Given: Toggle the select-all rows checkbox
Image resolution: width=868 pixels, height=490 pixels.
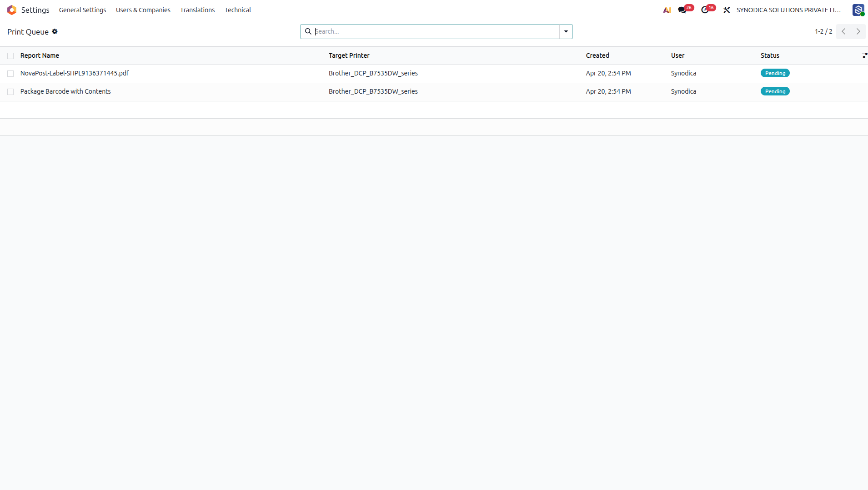Looking at the screenshot, I should [10, 56].
